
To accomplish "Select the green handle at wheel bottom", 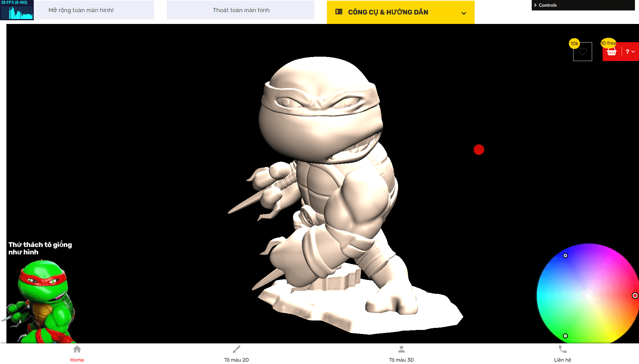I will [x=565, y=336].
